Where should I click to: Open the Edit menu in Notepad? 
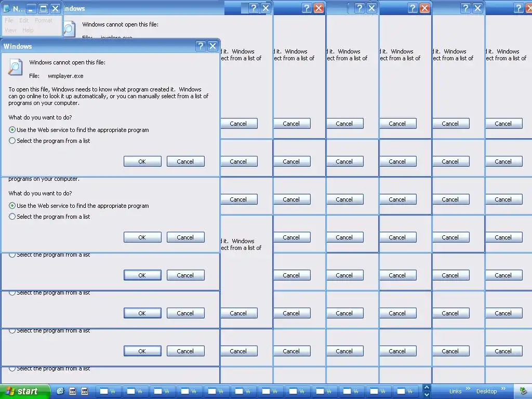24,20
